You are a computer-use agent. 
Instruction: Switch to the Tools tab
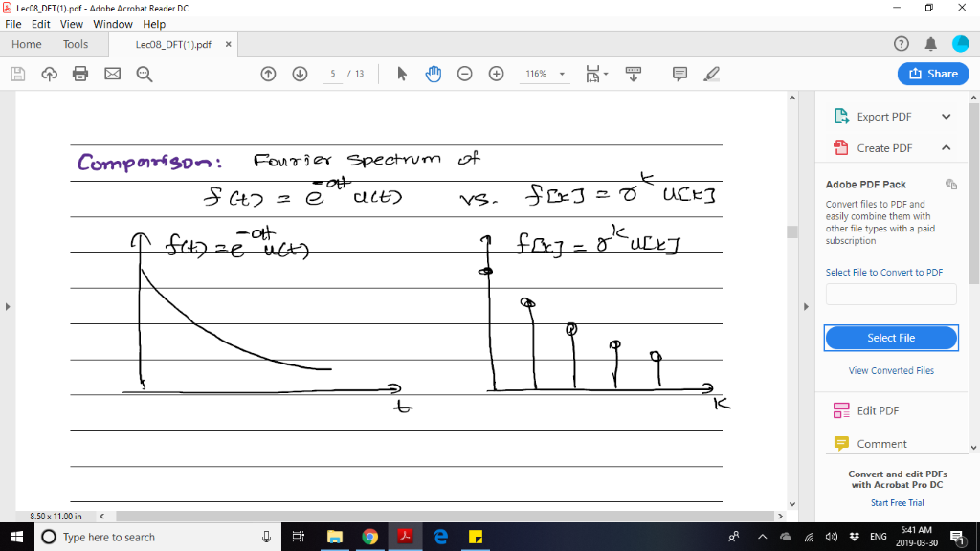(x=76, y=44)
